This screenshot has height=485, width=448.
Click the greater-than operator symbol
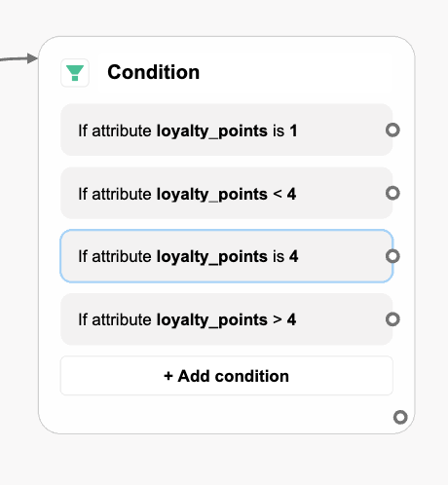coord(278,319)
